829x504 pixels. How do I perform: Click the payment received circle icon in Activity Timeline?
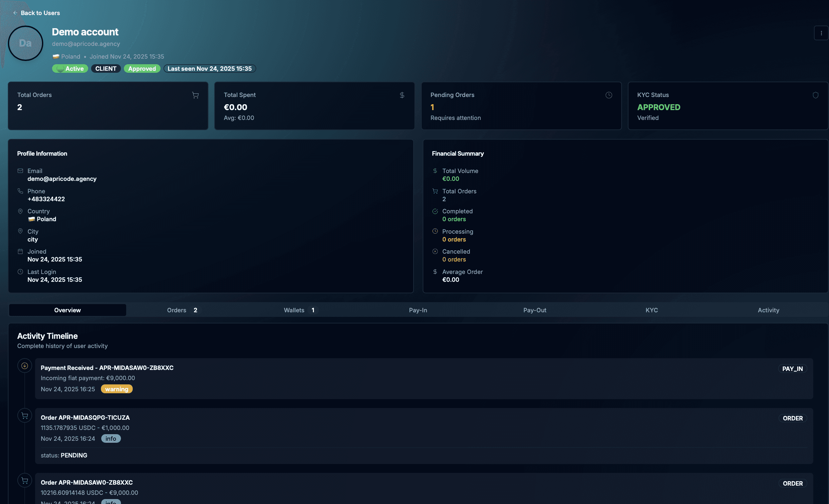(25, 365)
